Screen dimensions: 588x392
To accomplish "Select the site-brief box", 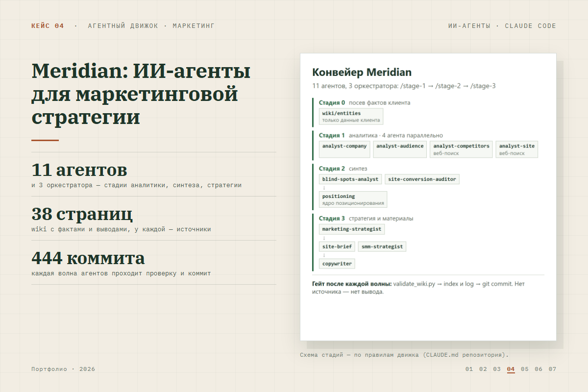I will point(337,246).
